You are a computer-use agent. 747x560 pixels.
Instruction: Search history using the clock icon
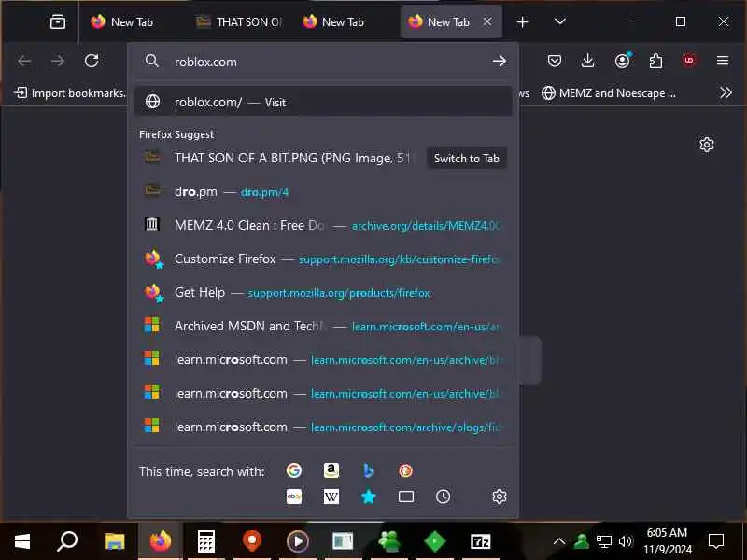[x=443, y=497]
